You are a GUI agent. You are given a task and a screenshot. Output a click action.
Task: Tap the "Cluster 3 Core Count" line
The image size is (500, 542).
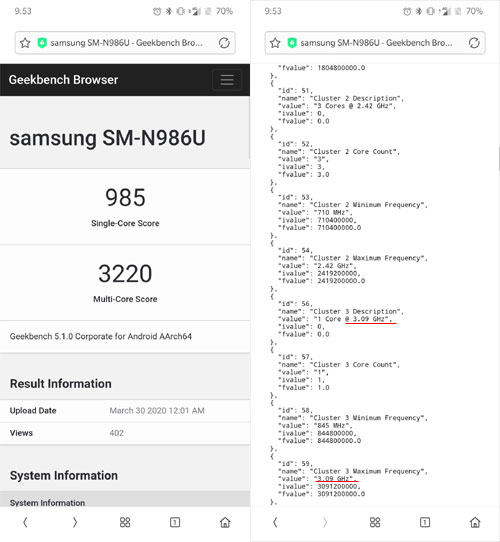point(339,365)
